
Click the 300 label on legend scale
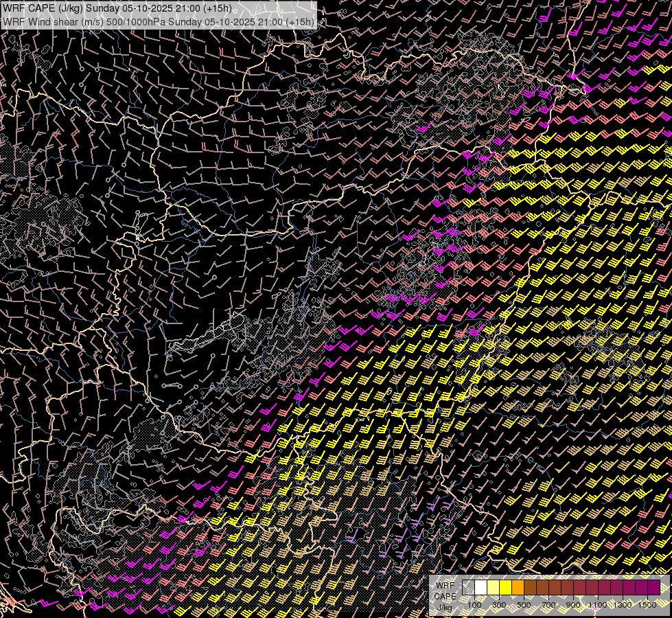pos(499,605)
